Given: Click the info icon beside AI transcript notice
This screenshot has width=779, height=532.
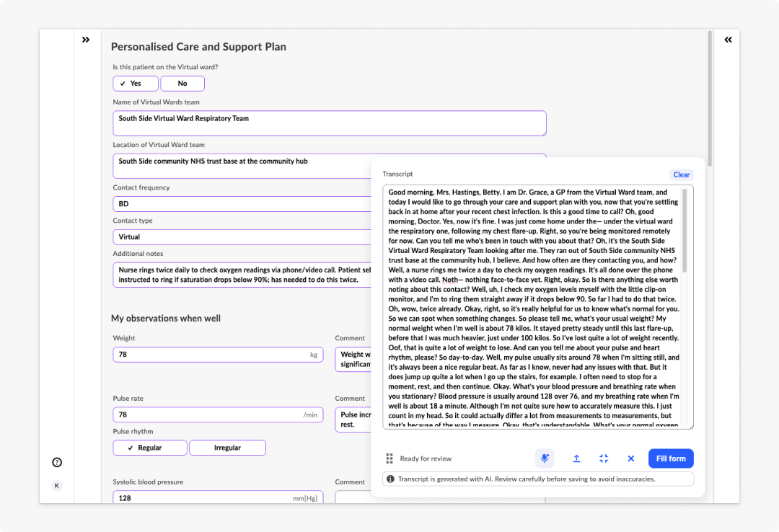Looking at the screenshot, I should coord(390,479).
